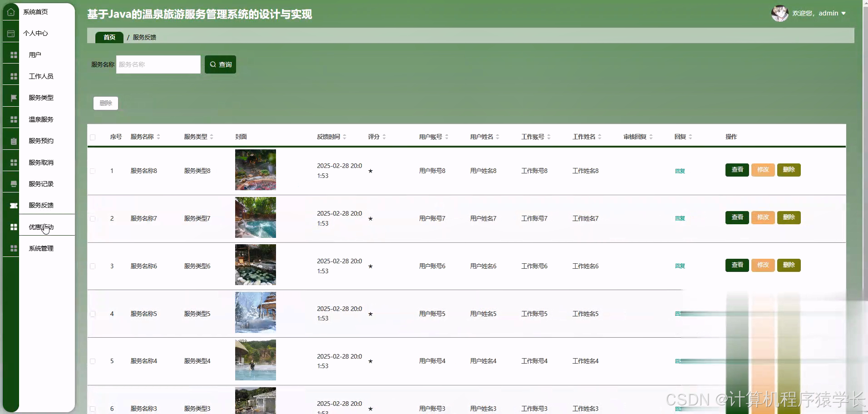Sort by 用户姓名 column arrows
The width and height of the screenshot is (868, 414).
[x=498, y=137]
